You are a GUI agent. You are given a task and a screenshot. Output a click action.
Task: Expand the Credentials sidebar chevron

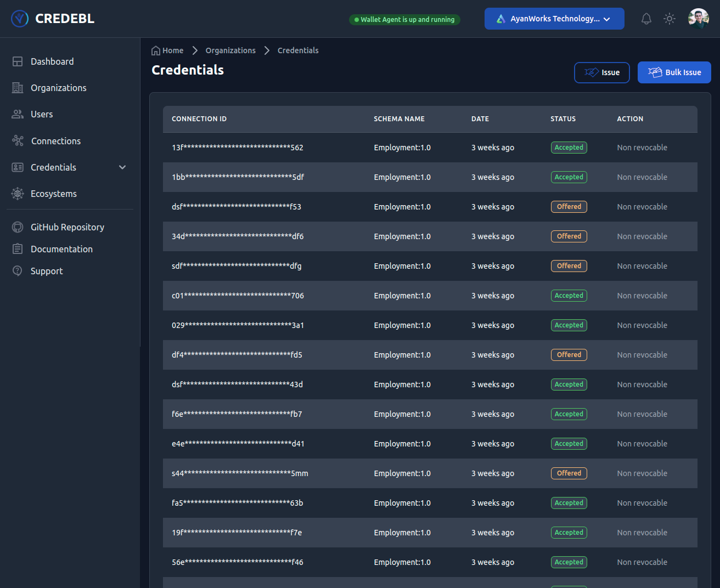(x=122, y=167)
